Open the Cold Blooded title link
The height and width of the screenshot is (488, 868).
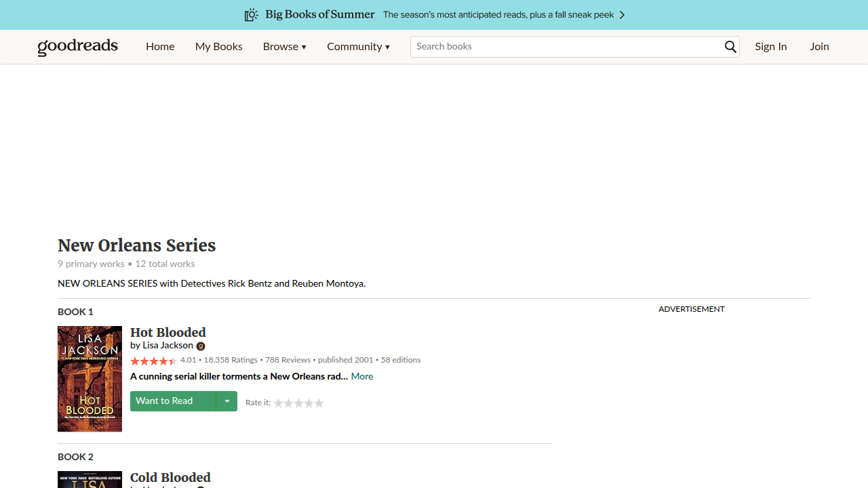[x=170, y=477]
